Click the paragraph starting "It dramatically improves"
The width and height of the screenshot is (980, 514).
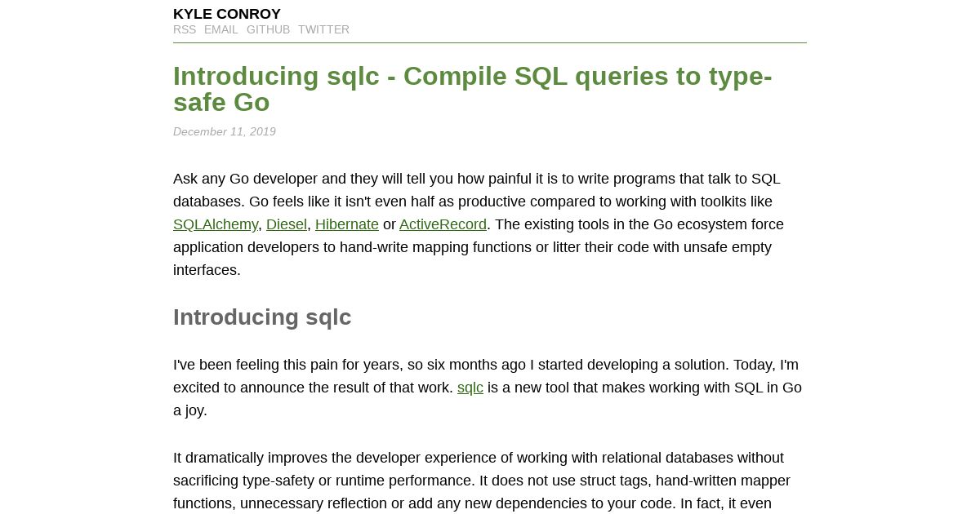(488, 481)
